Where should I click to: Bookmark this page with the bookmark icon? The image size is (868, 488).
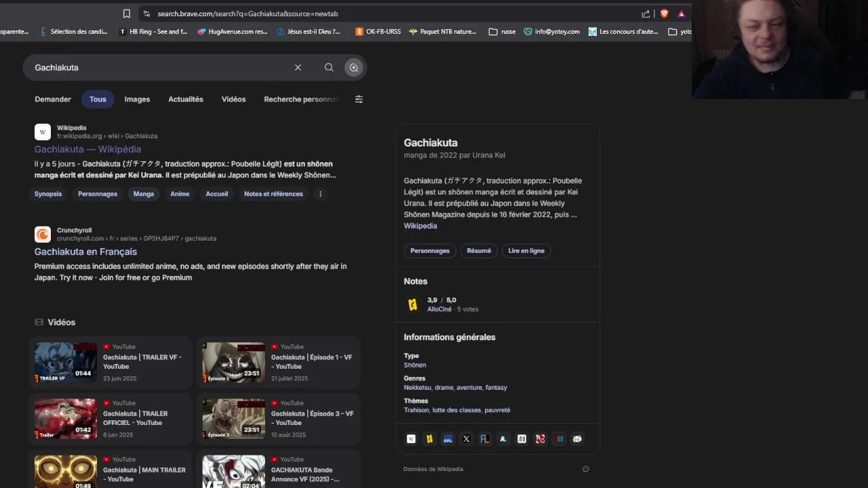tap(127, 14)
